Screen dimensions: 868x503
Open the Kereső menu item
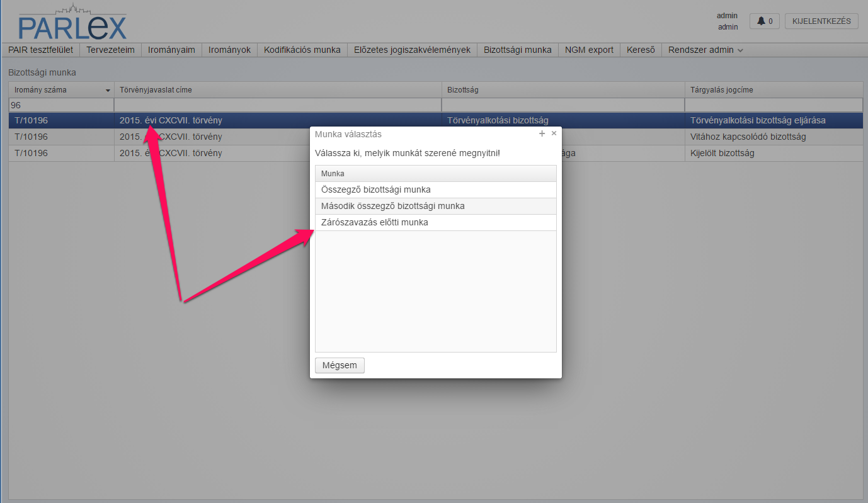[x=641, y=50]
